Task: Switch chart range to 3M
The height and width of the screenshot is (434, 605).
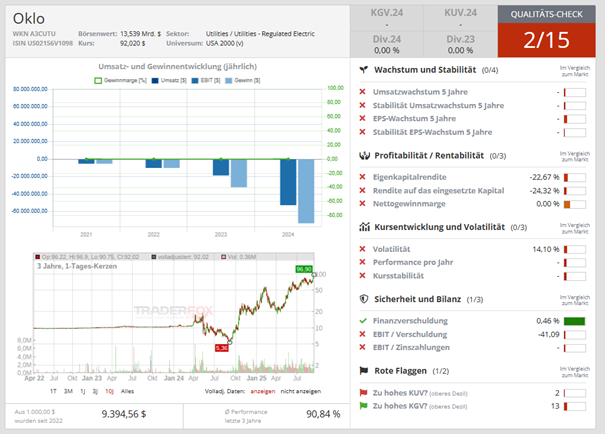Action: pyautogui.click(x=68, y=391)
